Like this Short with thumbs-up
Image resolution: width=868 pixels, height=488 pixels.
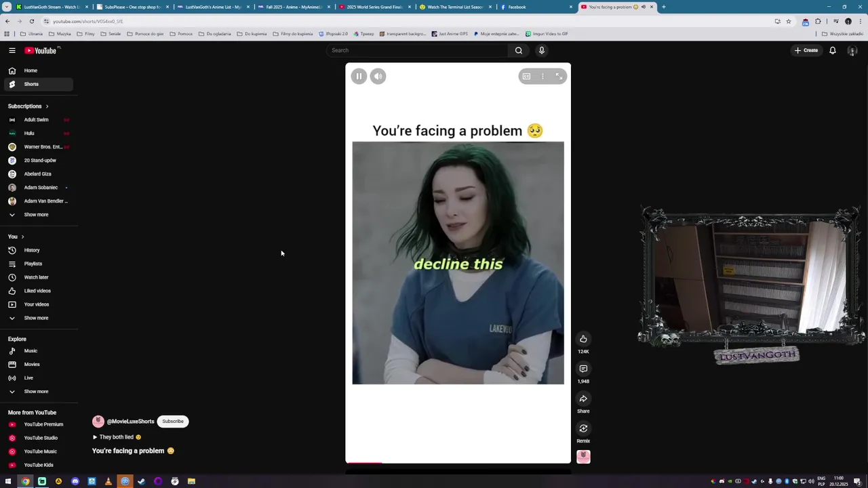[583, 339]
